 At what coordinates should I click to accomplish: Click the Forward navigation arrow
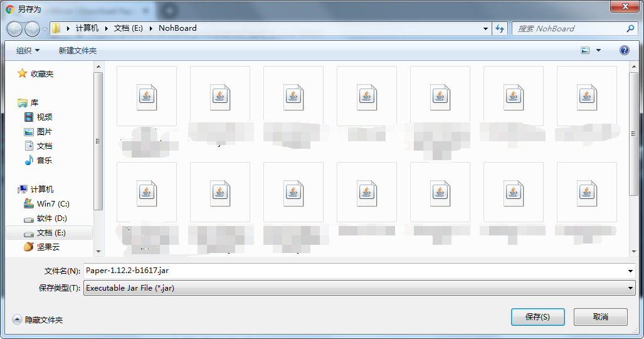[x=32, y=29]
